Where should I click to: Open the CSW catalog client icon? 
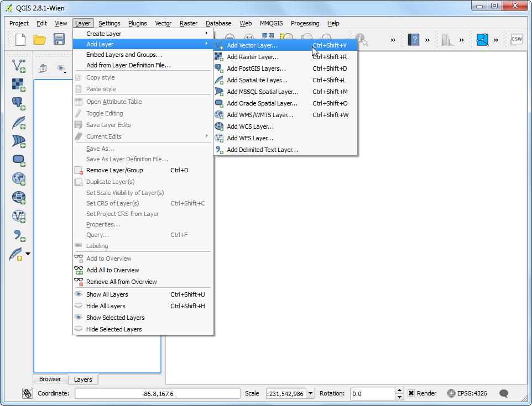pos(517,39)
